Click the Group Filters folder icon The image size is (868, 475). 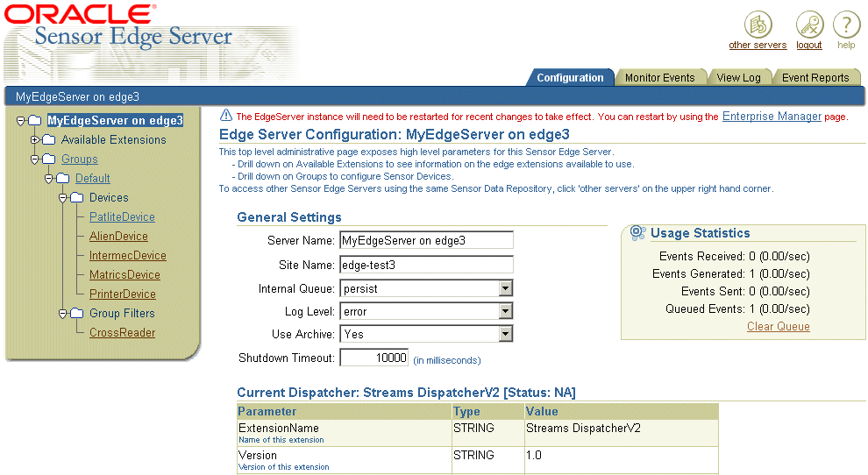point(77,314)
